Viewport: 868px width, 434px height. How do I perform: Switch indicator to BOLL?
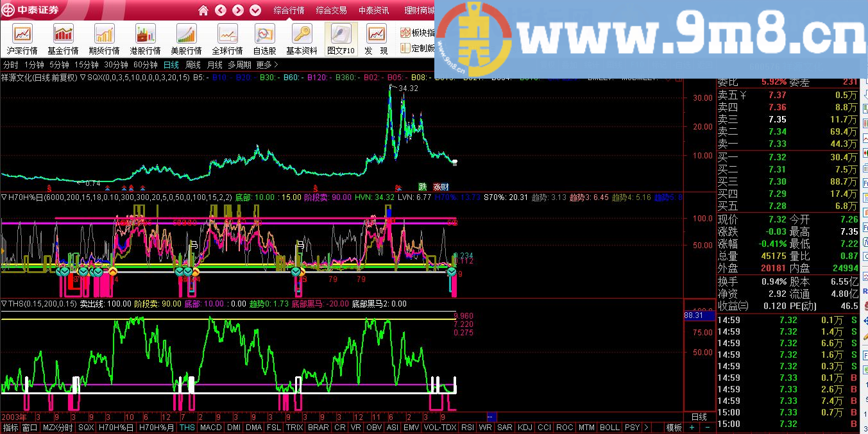pos(609,428)
